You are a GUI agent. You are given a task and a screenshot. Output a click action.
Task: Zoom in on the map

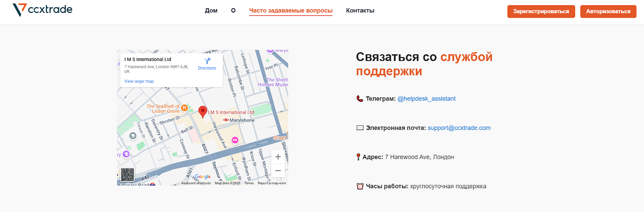(278, 157)
